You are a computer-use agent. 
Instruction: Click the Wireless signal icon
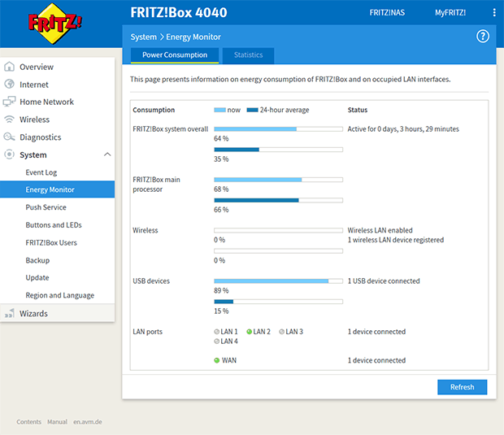9,120
